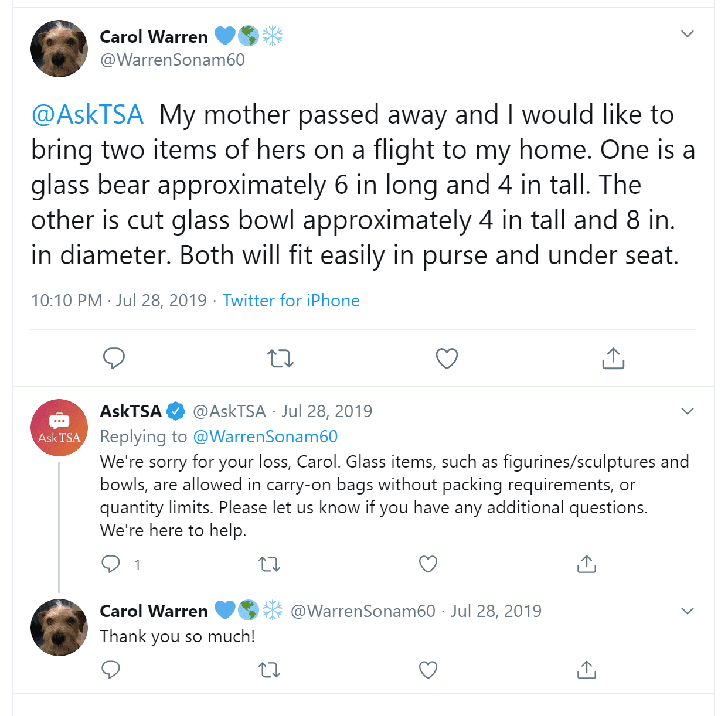728x716 pixels.
Task: Open the @WarrenSonam60 link in "Replying to"
Action: tap(266, 437)
